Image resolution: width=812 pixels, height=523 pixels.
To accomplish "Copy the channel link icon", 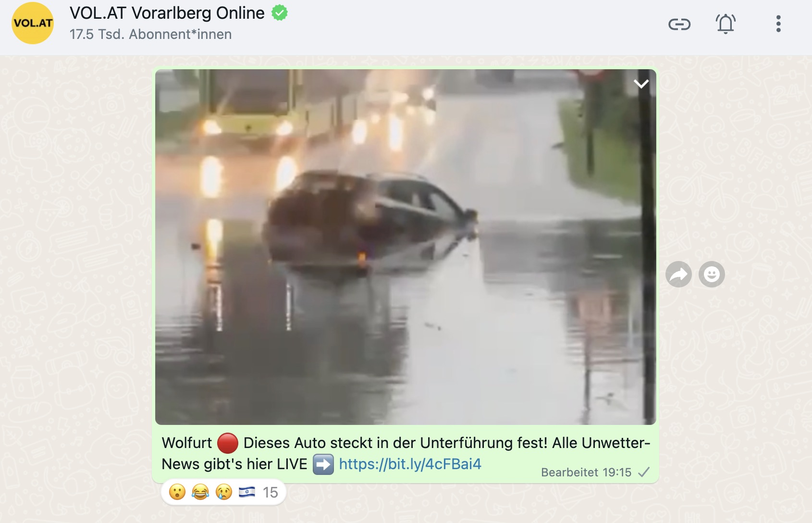I will pos(679,24).
